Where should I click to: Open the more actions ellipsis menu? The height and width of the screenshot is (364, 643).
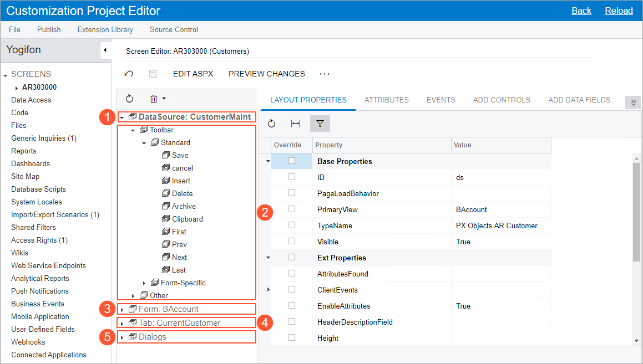pyautogui.click(x=325, y=74)
